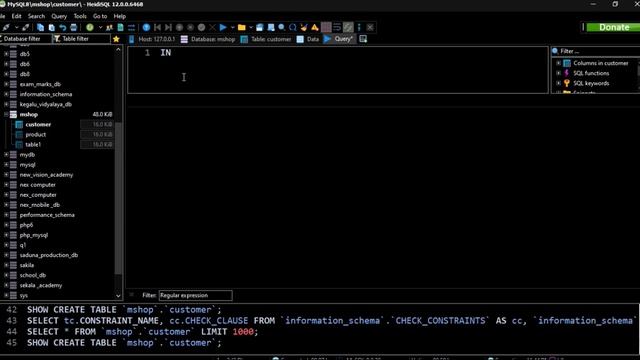Open the connect icon dropdown arrow
The height and width of the screenshot is (360, 640).
click(16, 27)
